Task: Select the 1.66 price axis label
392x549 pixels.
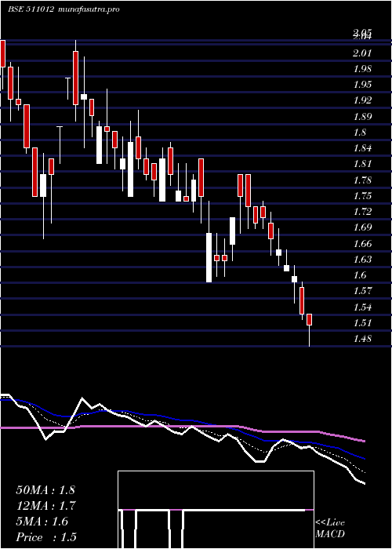Action: click(362, 243)
